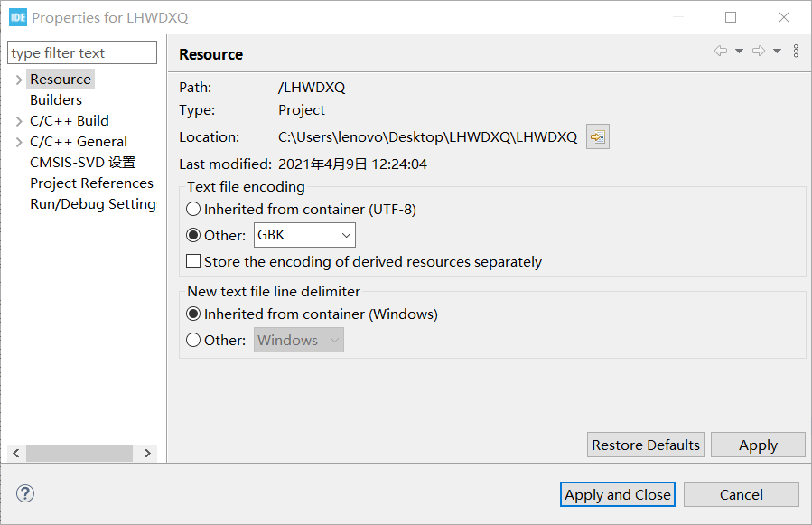Click the back navigation arrow icon

[x=721, y=51]
